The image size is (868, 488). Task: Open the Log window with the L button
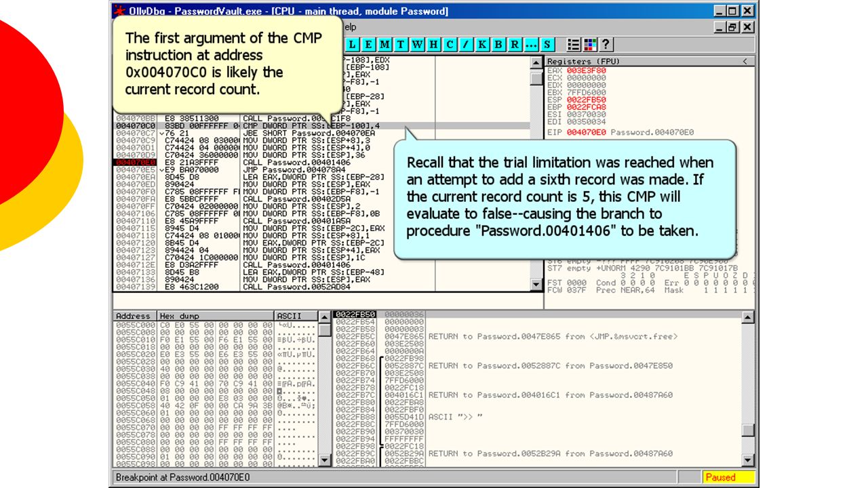coord(353,45)
